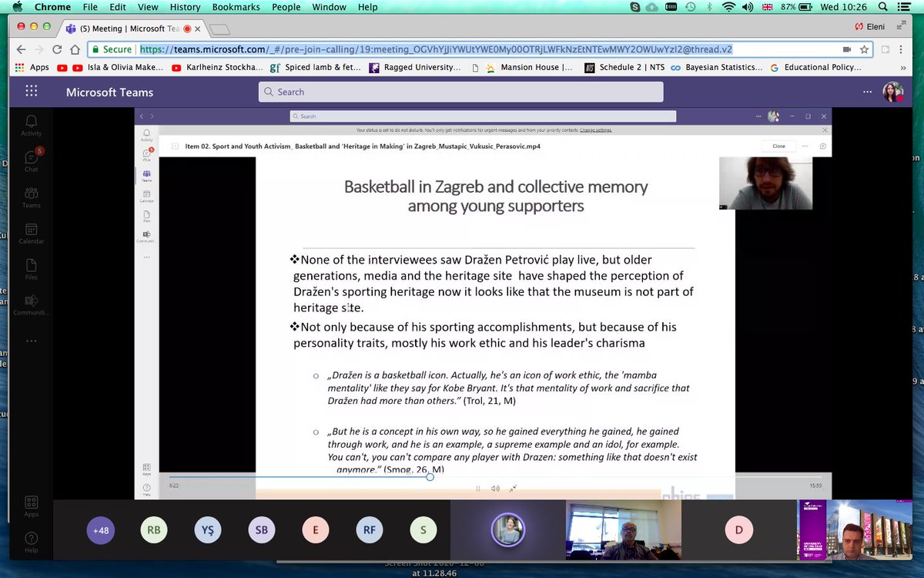Click the Close button for the video file
924x578 pixels.
coord(778,146)
